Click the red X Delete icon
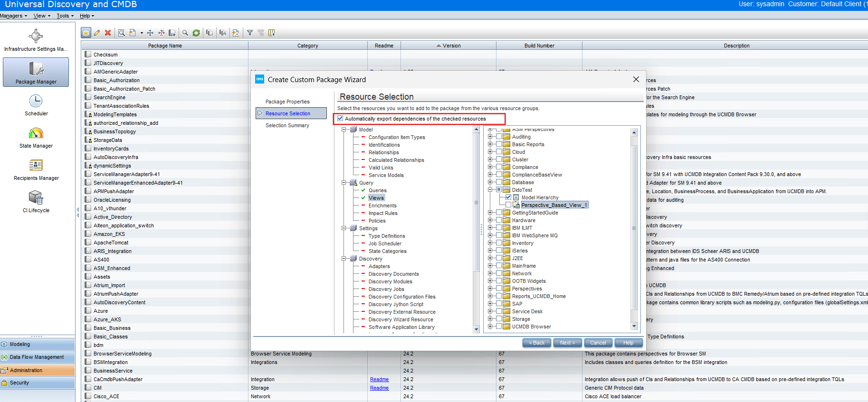This screenshot has width=868, height=402. point(108,33)
